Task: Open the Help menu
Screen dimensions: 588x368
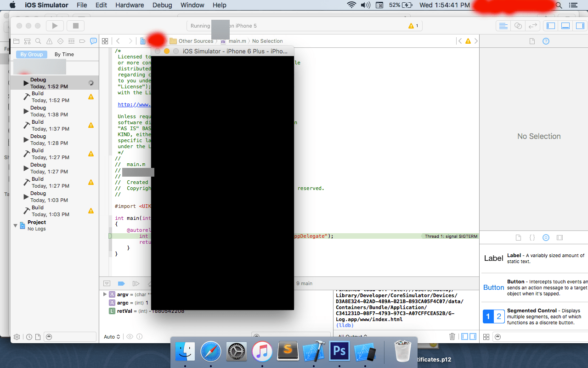Action: click(220, 5)
